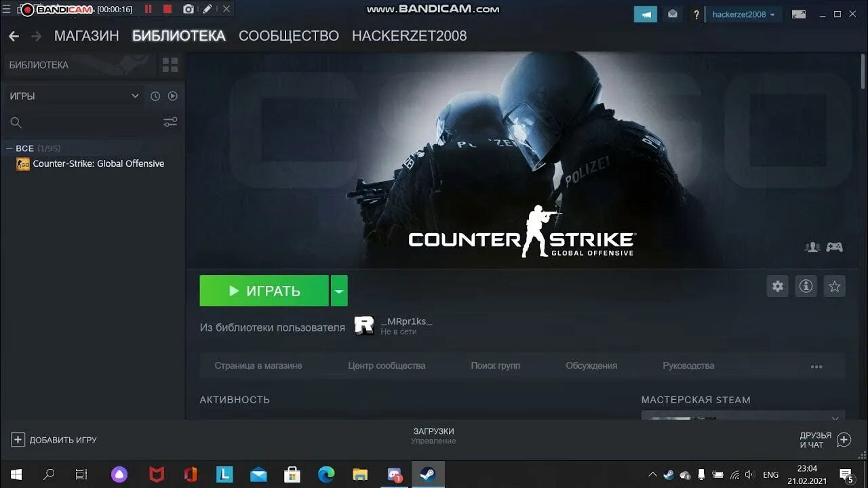Open advanced library filters icon
This screenshot has width=868, height=488.
pos(170,123)
